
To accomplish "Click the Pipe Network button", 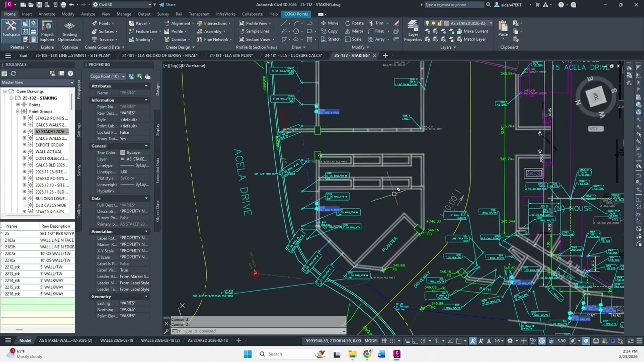I will pyautogui.click(x=213, y=39).
